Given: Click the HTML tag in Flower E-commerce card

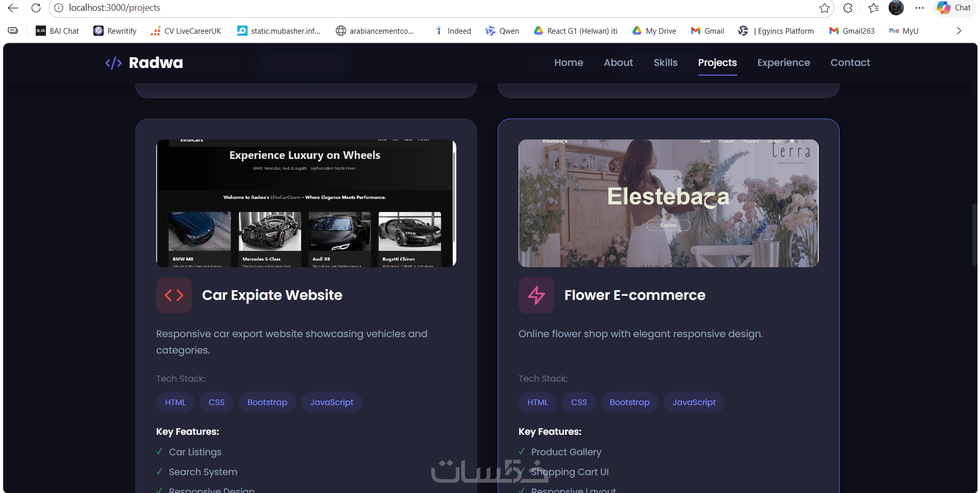Looking at the screenshot, I should point(537,402).
